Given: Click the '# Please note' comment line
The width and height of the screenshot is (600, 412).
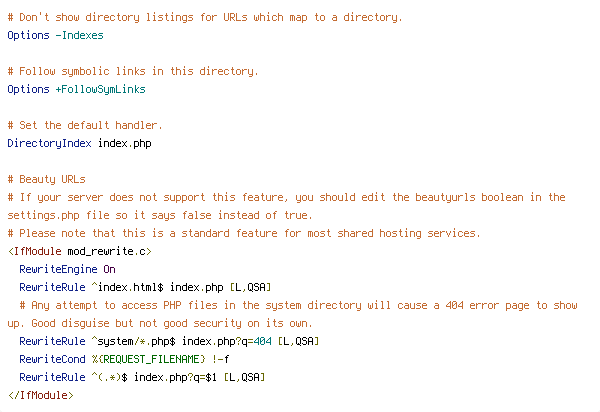Looking at the screenshot, I should [244, 233].
